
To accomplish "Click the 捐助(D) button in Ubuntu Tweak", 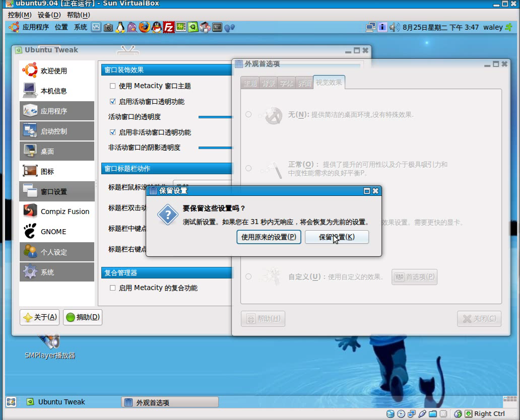I will click(83, 317).
